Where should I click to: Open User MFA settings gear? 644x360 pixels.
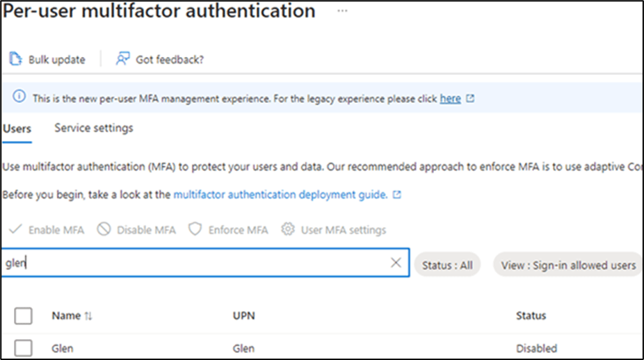tap(334, 230)
